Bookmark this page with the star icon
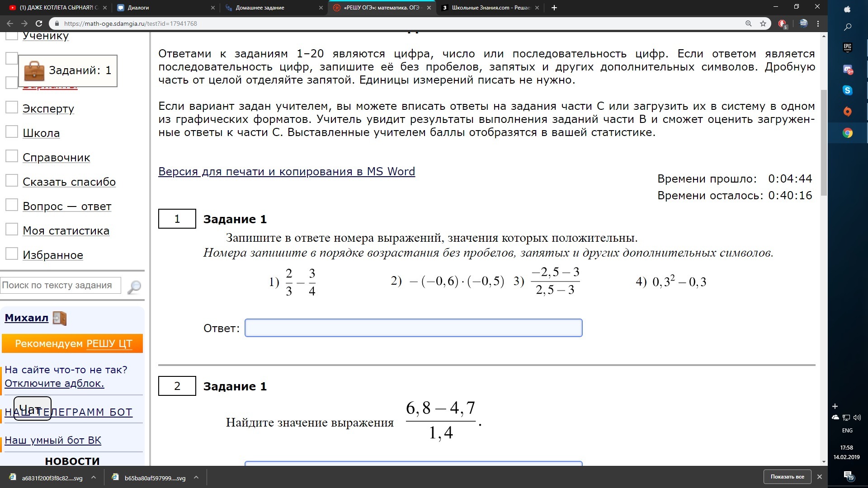 (x=763, y=23)
